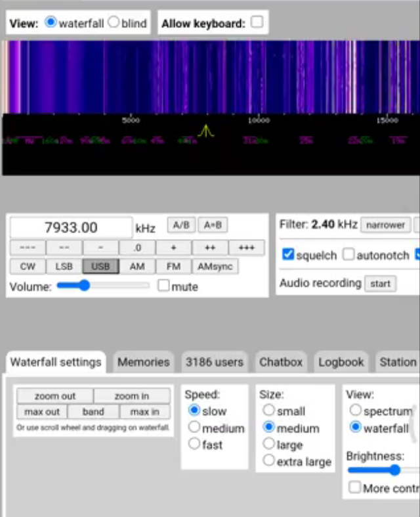420x517 pixels.
Task: Switch to the Memories tab
Action: click(144, 362)
